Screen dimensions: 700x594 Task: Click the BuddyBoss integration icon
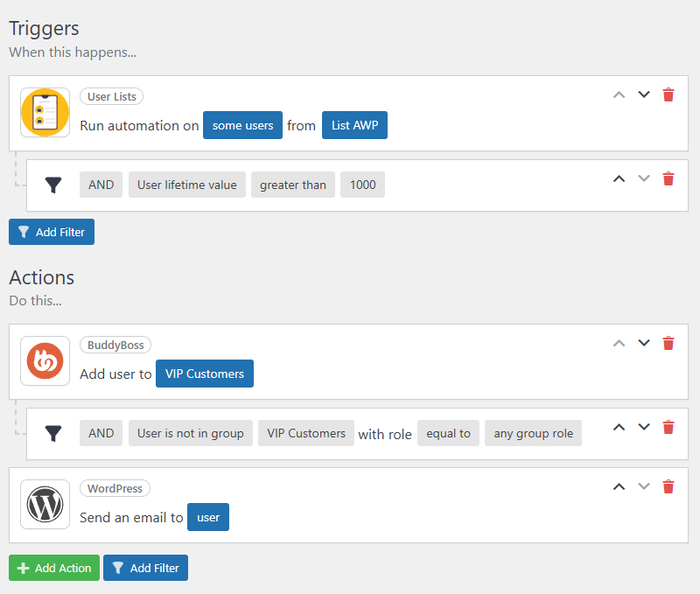[x=45, y=361]
